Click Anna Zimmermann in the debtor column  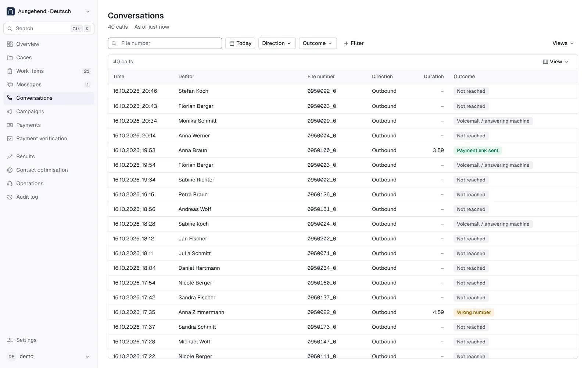point(201,312)
